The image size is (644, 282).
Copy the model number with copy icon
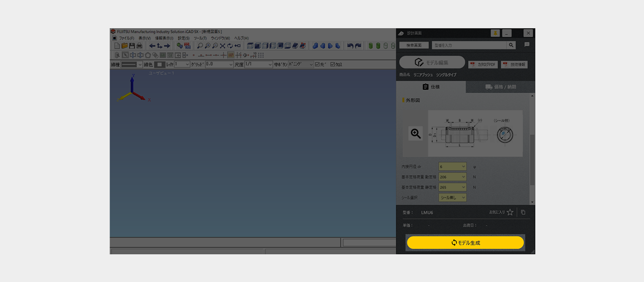(523, 213)
